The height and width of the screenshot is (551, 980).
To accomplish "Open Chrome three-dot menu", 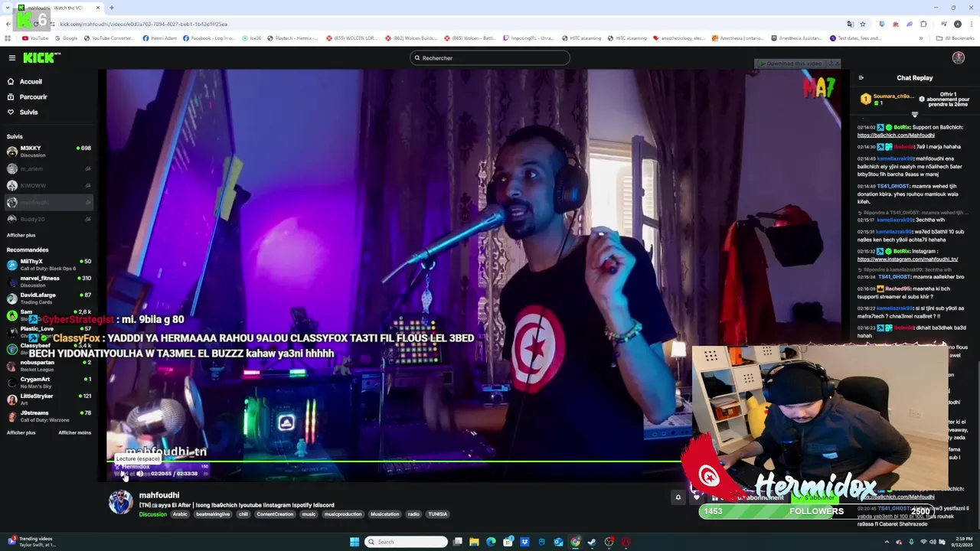I will coord(970,24).
